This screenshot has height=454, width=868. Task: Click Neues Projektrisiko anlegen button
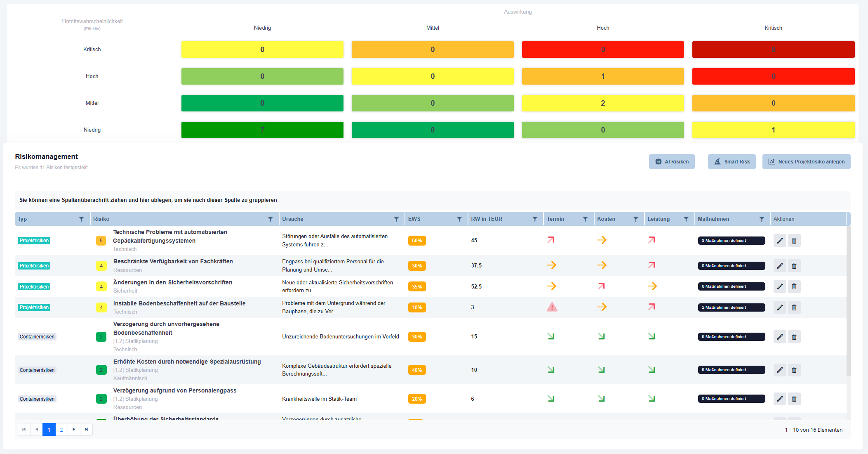click(x=806, y=162)
